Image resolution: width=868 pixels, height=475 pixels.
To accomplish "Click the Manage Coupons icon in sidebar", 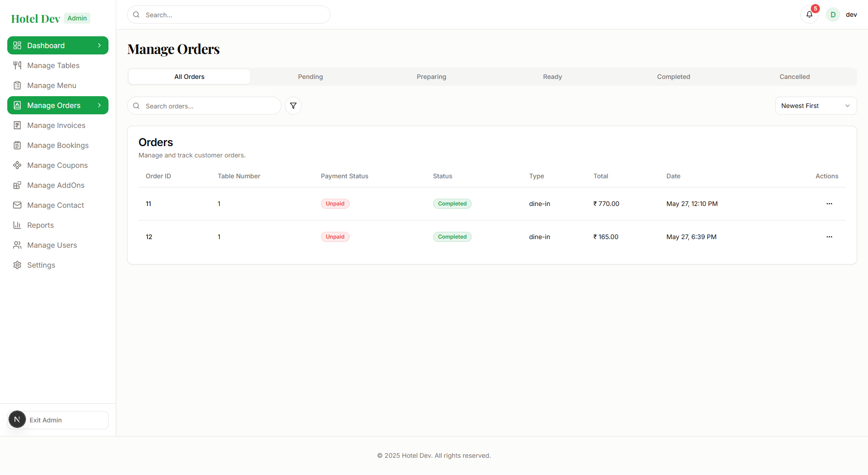I will (17, 165).
